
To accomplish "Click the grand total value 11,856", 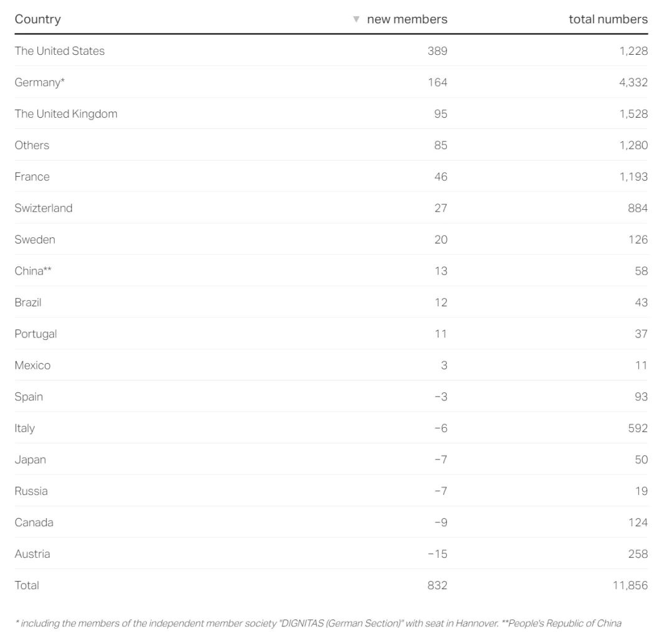I will 630,585.
